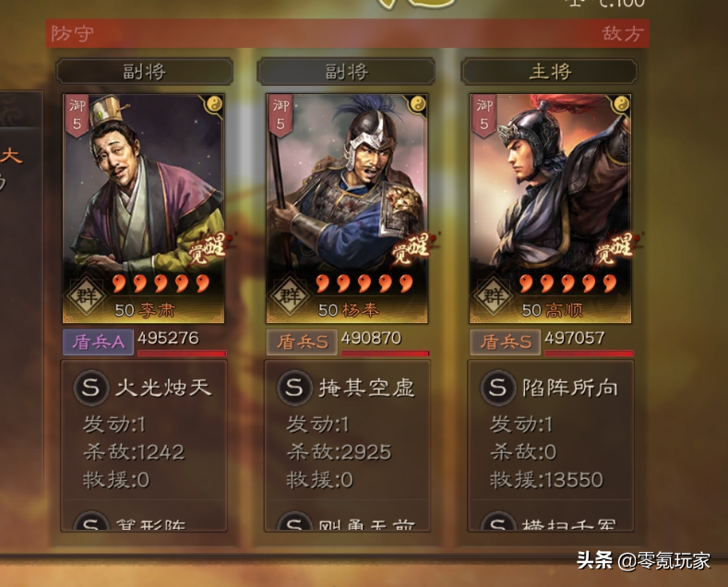Click the S rank icon beside 掩其空虚
The width and height of the screenshot is (728, 587).
click(x=294, y=388)
